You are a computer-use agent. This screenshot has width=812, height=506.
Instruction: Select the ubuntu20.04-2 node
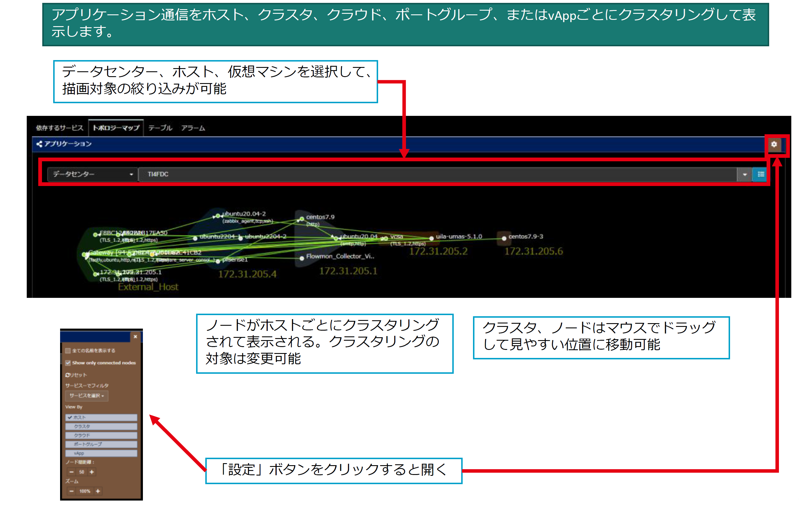(x=218, y=216)
